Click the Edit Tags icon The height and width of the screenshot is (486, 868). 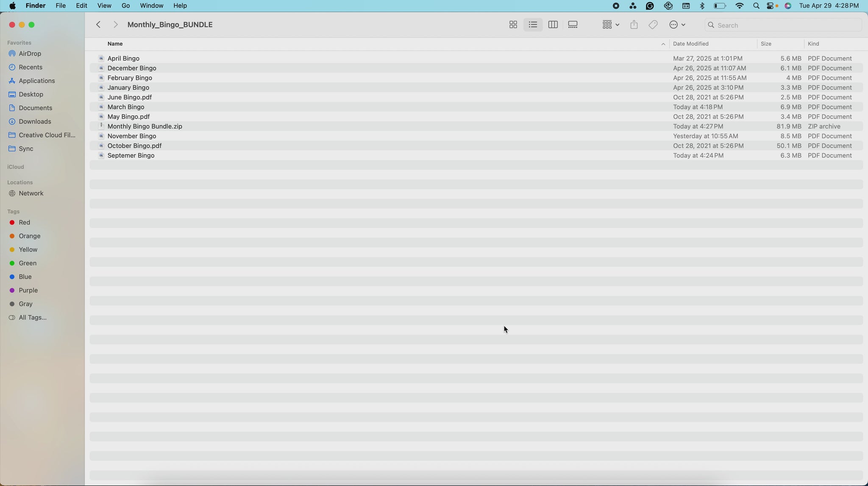pos(653,25)
